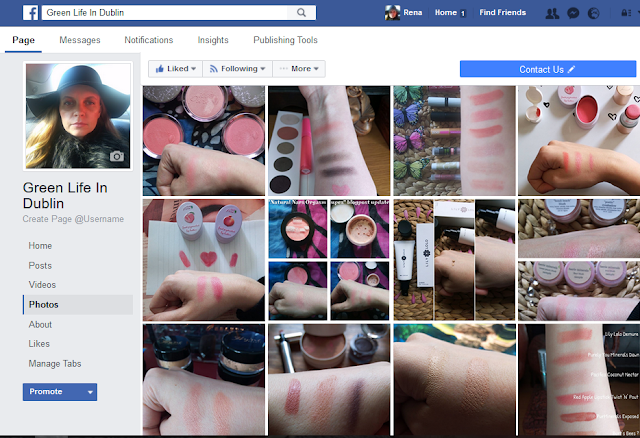
Task: Switch to the Page tab
Action: click(x=23, y=40)
